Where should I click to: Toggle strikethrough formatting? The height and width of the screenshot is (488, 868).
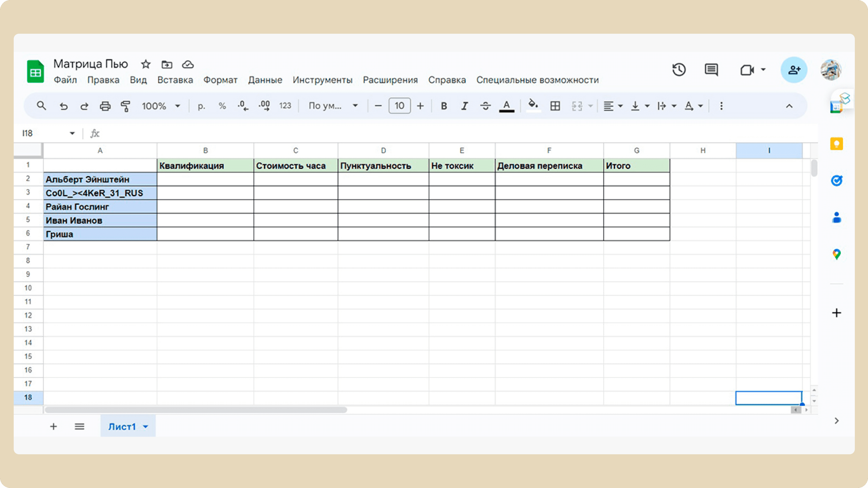pyautogui.click(x=485, y=106)
